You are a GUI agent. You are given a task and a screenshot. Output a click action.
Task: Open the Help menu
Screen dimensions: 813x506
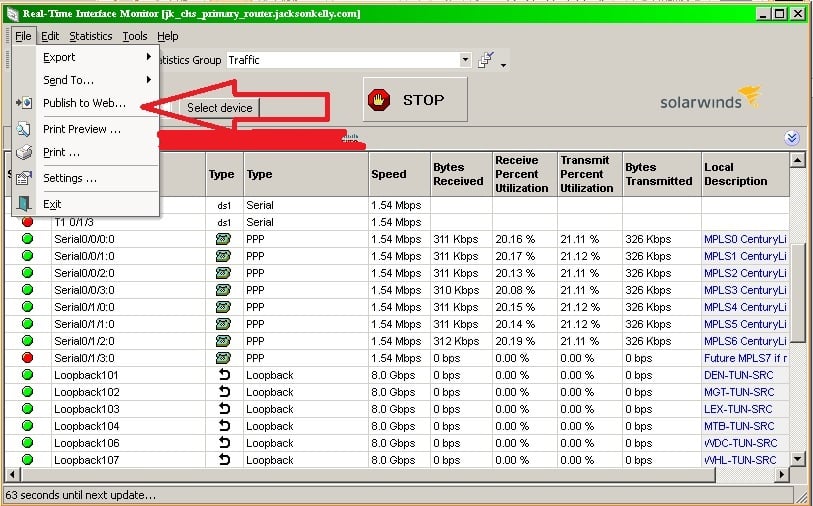point(167,36)
